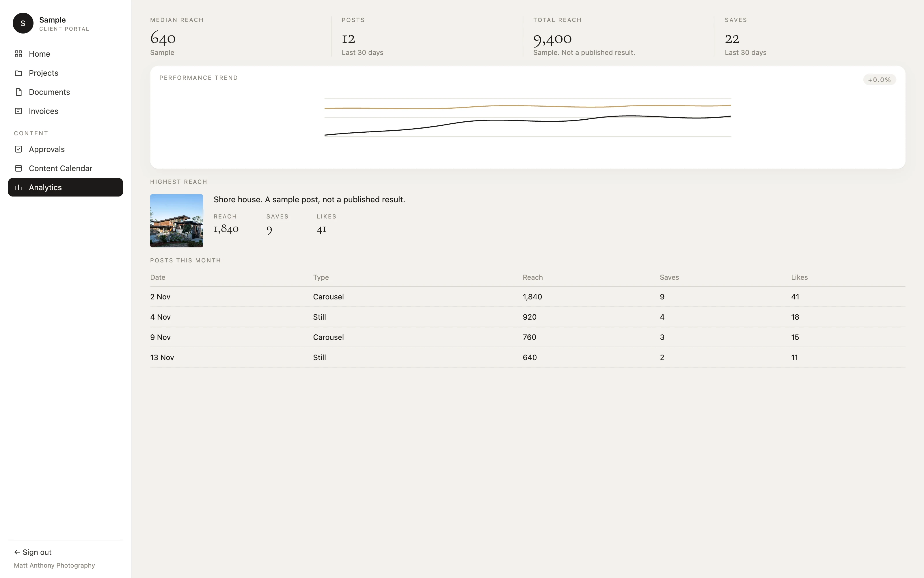Click the Invoices icon in sidebar

(18, 111)
